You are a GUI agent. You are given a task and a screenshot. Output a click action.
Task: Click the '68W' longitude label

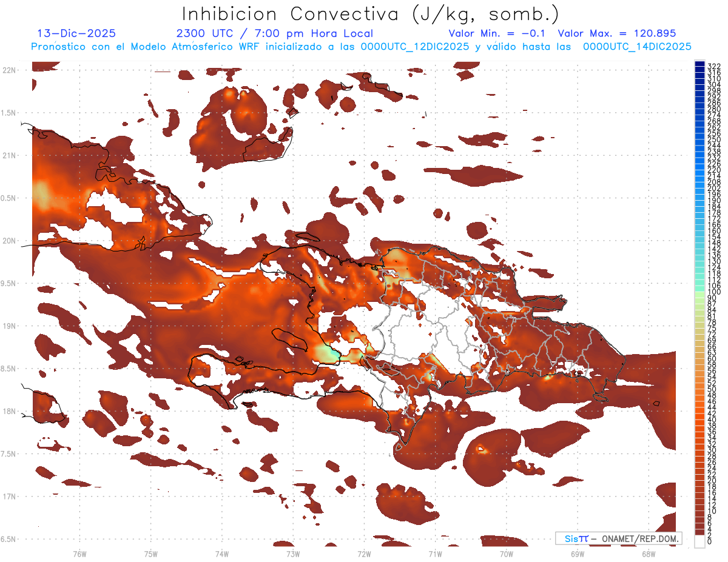[648, 554]
